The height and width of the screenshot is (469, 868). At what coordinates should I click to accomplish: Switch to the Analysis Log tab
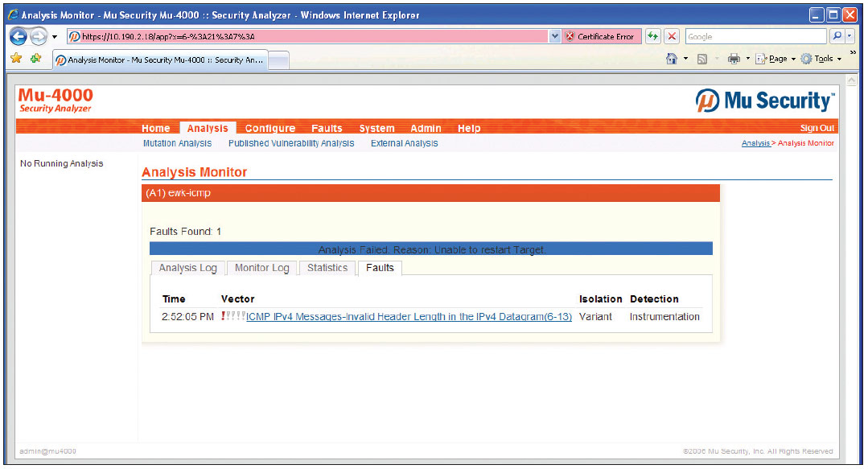click(x=187, y=268)
